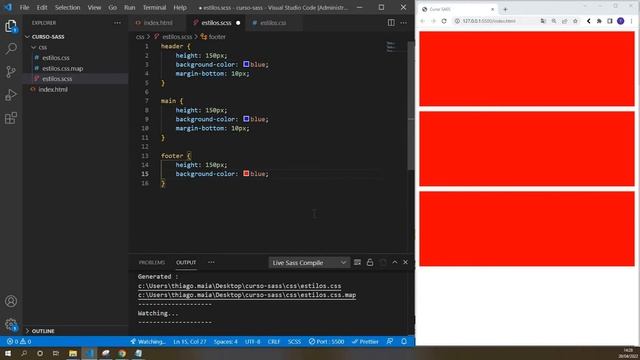Open the Terminal menu

[154, 7]
